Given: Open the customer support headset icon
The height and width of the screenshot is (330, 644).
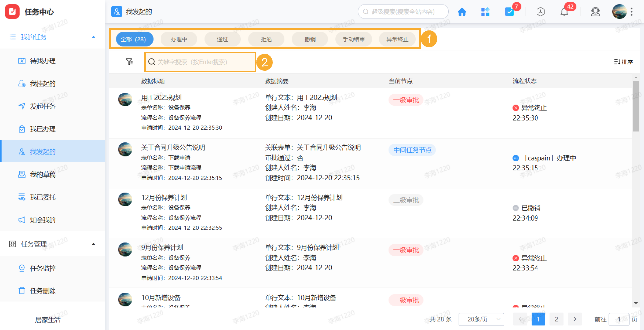Looking at the screenshot, I should (595, 11).
